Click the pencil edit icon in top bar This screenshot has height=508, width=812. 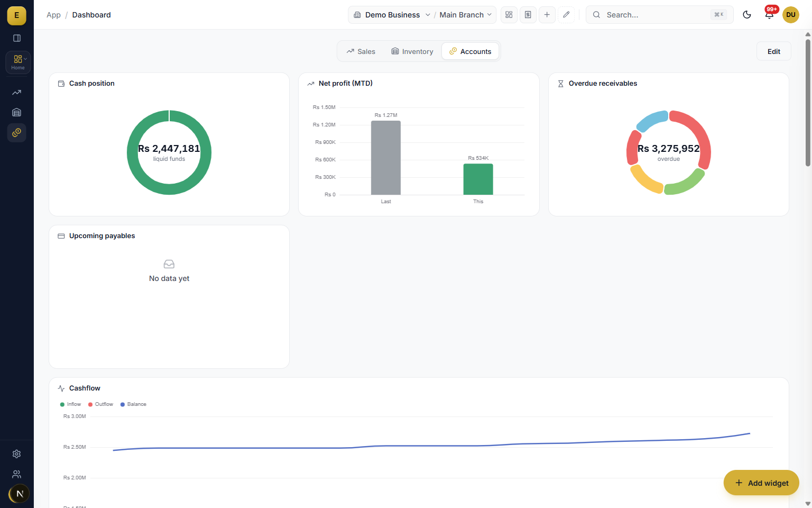(x=566, y=15)
